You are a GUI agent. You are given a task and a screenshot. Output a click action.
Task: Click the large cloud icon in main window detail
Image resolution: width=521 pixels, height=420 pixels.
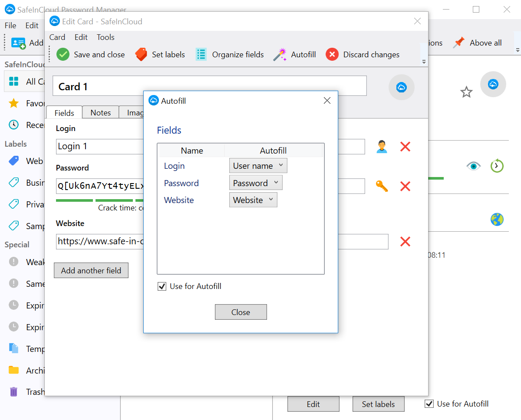(x=493, y=84)
